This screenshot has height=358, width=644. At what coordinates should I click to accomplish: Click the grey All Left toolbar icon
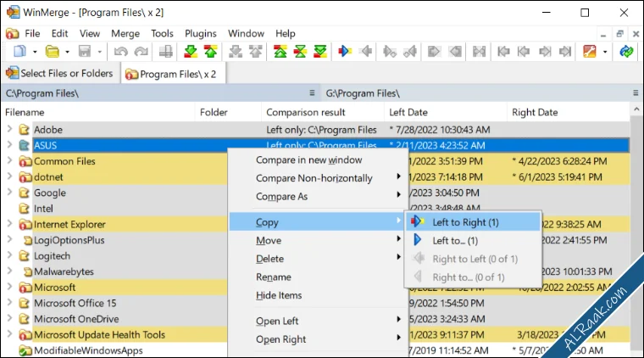455,52
